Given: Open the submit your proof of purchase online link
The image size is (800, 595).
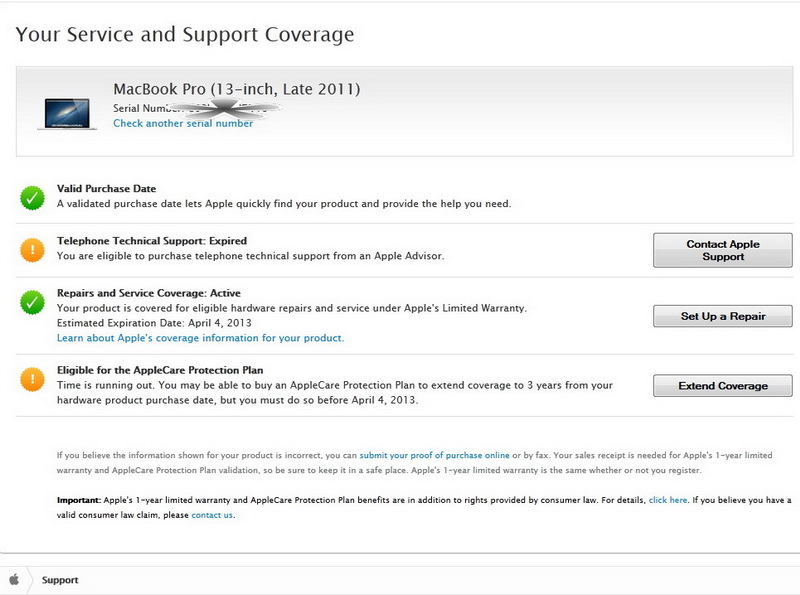Looking at the screenshot, I should pos(434,455).
